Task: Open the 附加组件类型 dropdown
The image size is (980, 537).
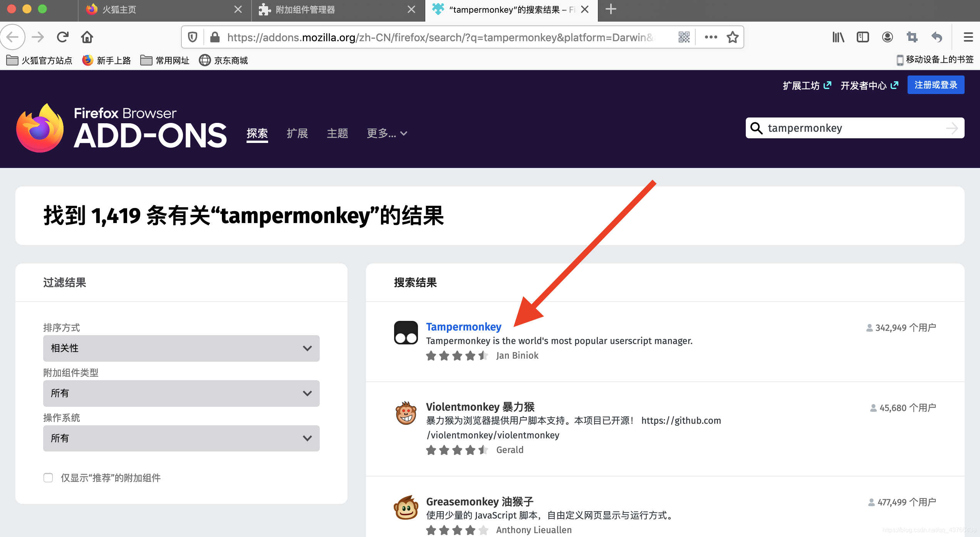Action: point(181,393)
